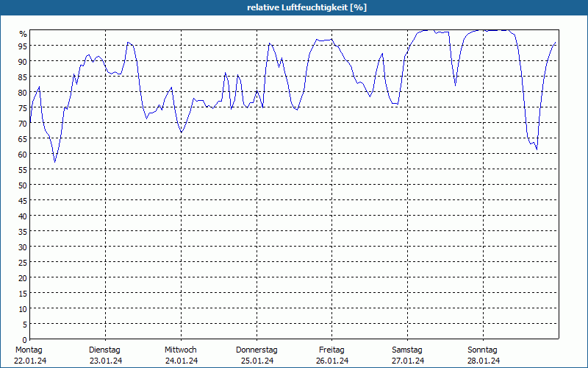Image resolution: width=588 pixels, height=368 pixels.
Task: Click the y-axis value '70'
Action: click(23, 124)
